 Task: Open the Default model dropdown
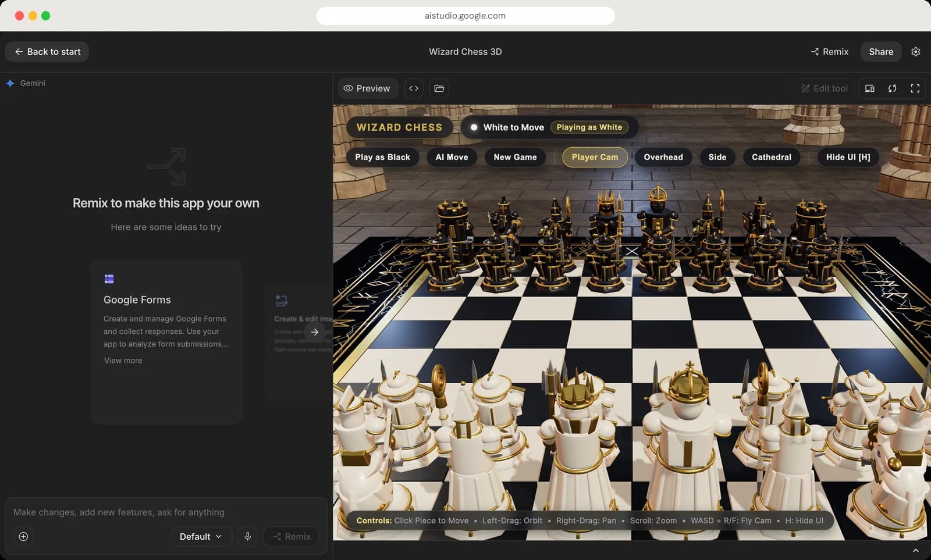pyautogui.click(x=201, y=536)
